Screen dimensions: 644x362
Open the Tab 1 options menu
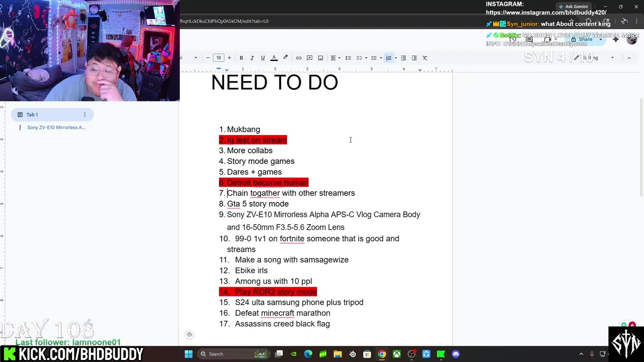[85, 115]
